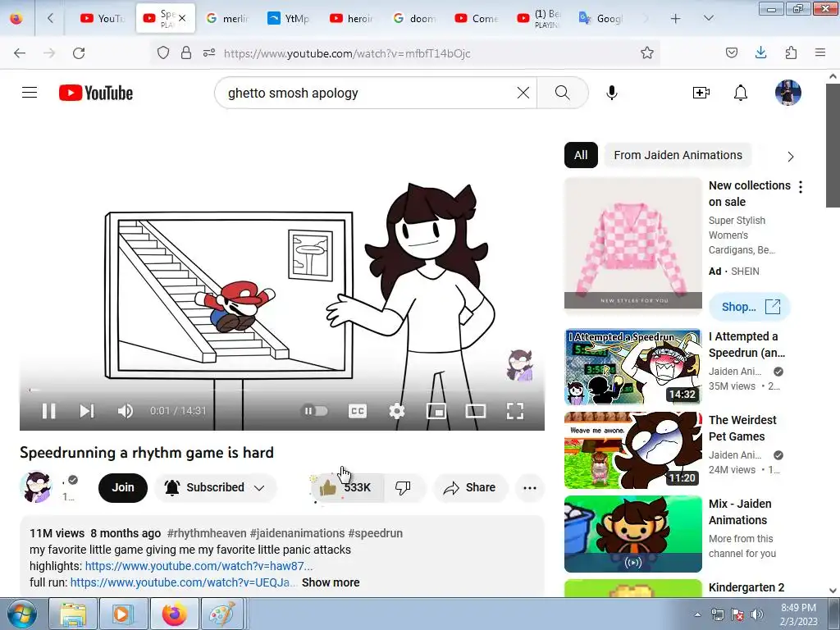Screen dimensions: 840x630
Task: Click the #speedrun hashtag
Action: pyautogui.click(x=375, y=533)
